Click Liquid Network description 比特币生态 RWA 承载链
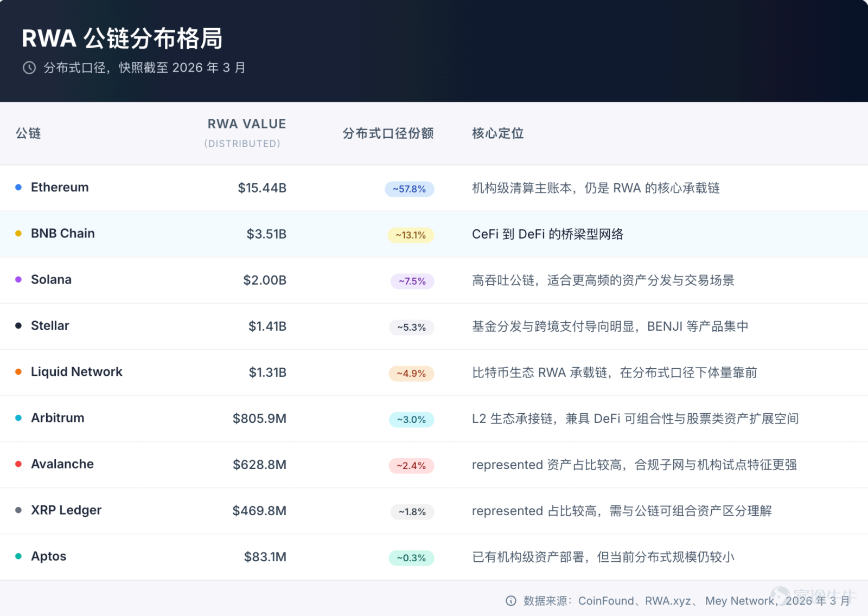 (x=615, y=373)
